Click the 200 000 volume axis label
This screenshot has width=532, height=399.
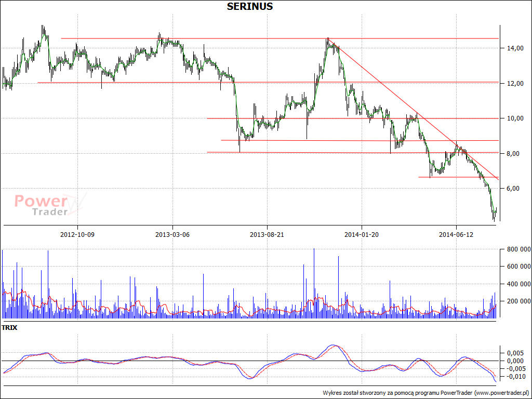coord(518,301)
